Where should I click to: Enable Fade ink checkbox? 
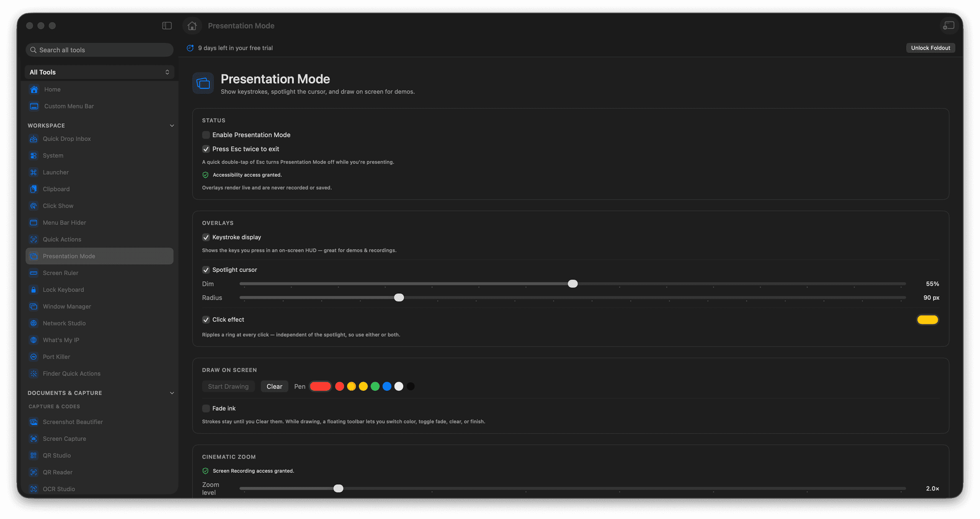click(206, 409)
